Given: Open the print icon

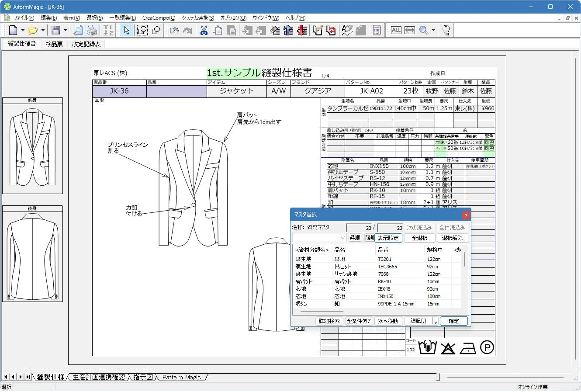Looking at the screenshot, I should (91, 30).
